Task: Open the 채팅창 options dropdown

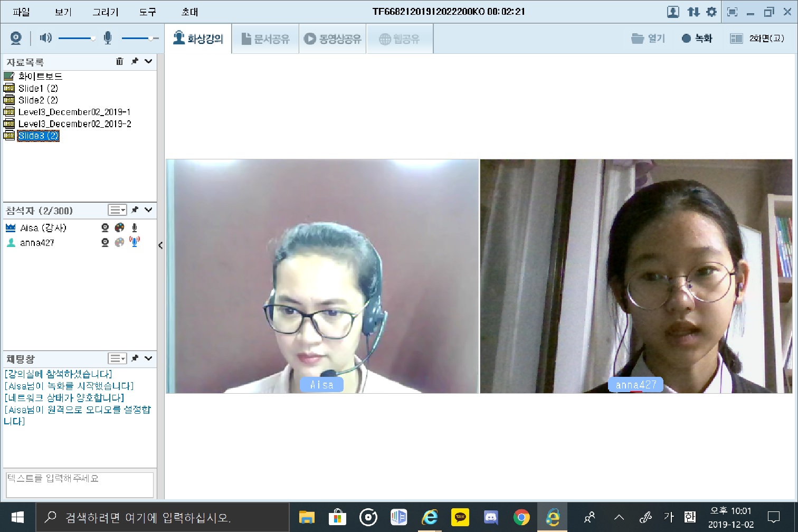Action: coord(117,358)
